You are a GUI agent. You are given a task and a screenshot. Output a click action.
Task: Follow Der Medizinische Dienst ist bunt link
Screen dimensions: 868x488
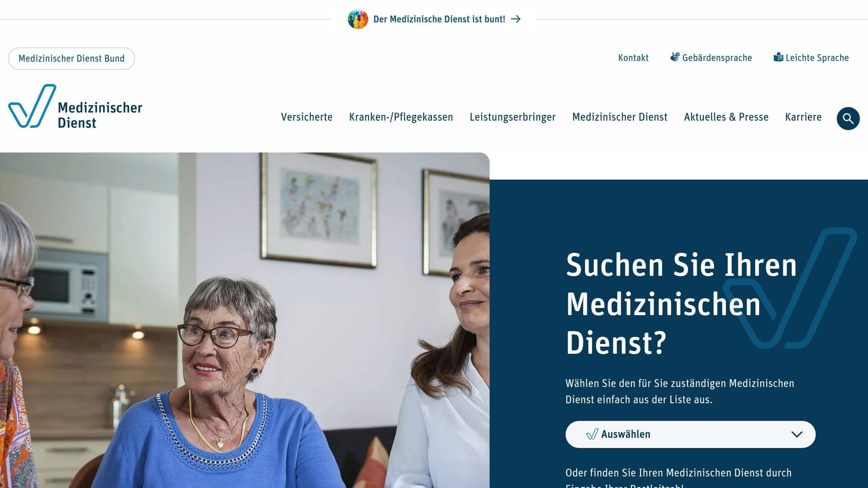pos(439,19)
